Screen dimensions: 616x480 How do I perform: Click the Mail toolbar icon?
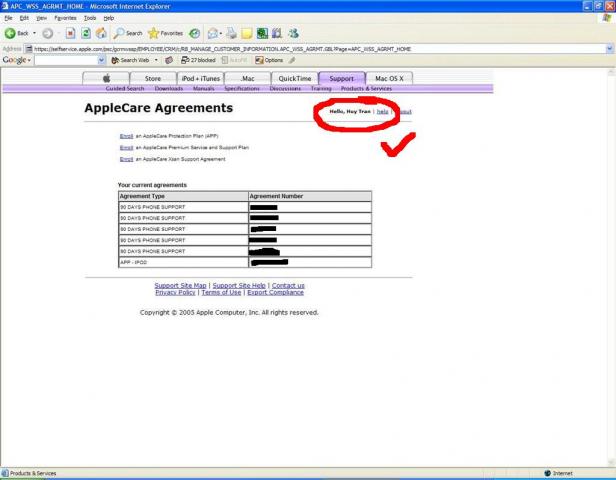[x=213, y=33]
